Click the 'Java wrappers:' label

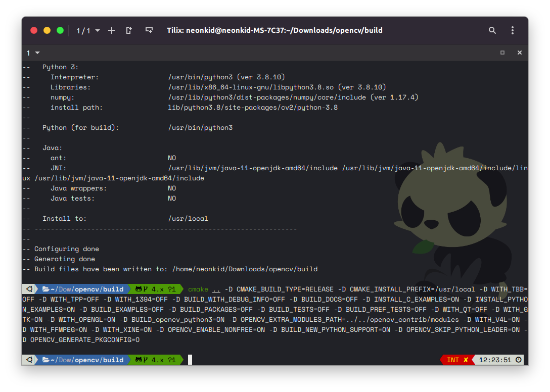(78, 188)
